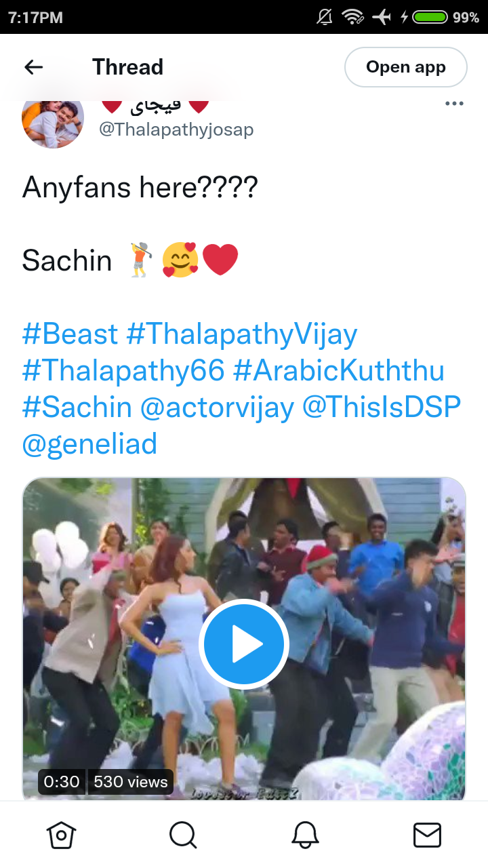Visit the @ThisIsDSP mention
The width and height of the screenshot is (488, 868).
382,408
